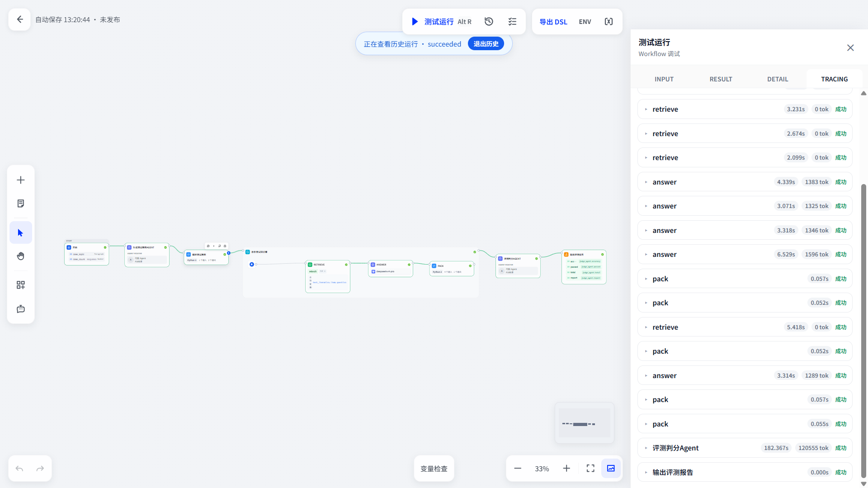Click the organize nodes grid icon
The width and height of the screenshot is (868, 488).
(x=21, y=285)
